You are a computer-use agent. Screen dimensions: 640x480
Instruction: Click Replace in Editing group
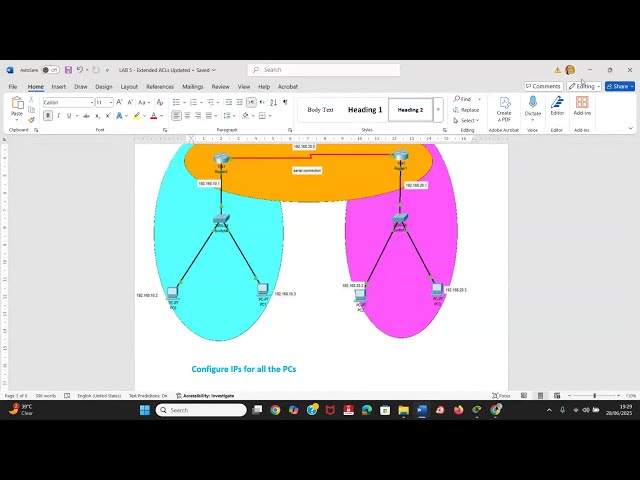click(x=466, y=110)
